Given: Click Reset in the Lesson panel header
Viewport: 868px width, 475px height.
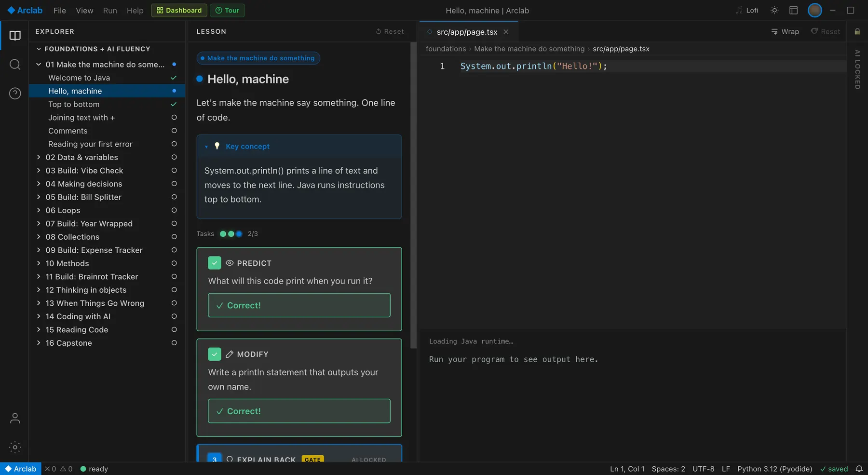Looking at the screenshot, I should pyautogui.click(x=390, y=32).
